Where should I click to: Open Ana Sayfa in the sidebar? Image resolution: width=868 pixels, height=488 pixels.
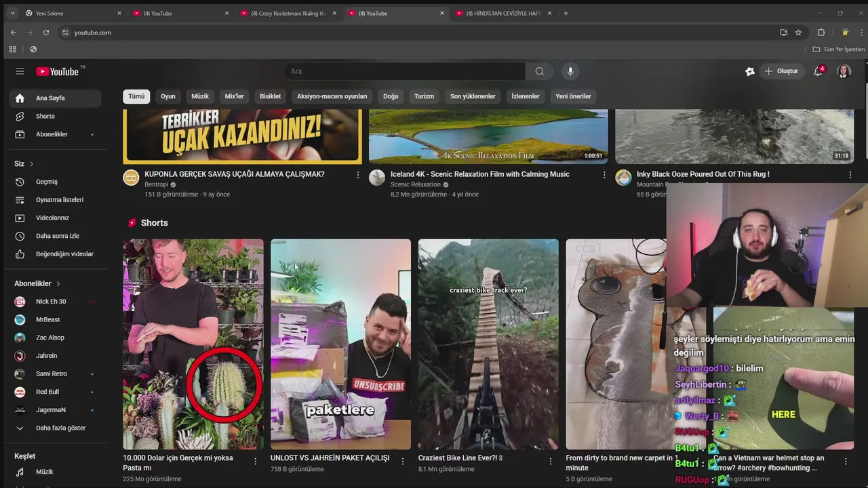[55, 98]
